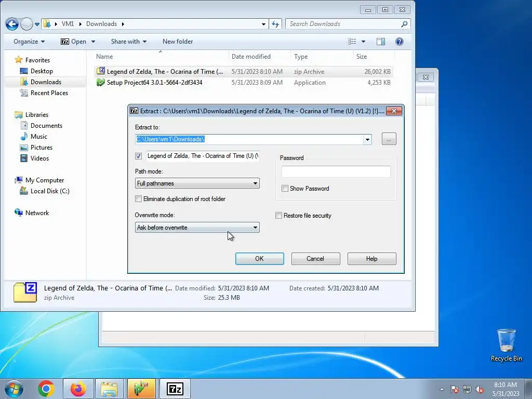Open the Music library
The image size is (532, 399).
38,137
